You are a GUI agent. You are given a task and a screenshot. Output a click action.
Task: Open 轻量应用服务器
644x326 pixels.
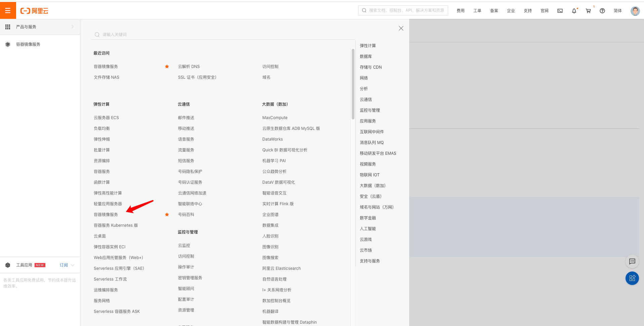pos(108,204)
